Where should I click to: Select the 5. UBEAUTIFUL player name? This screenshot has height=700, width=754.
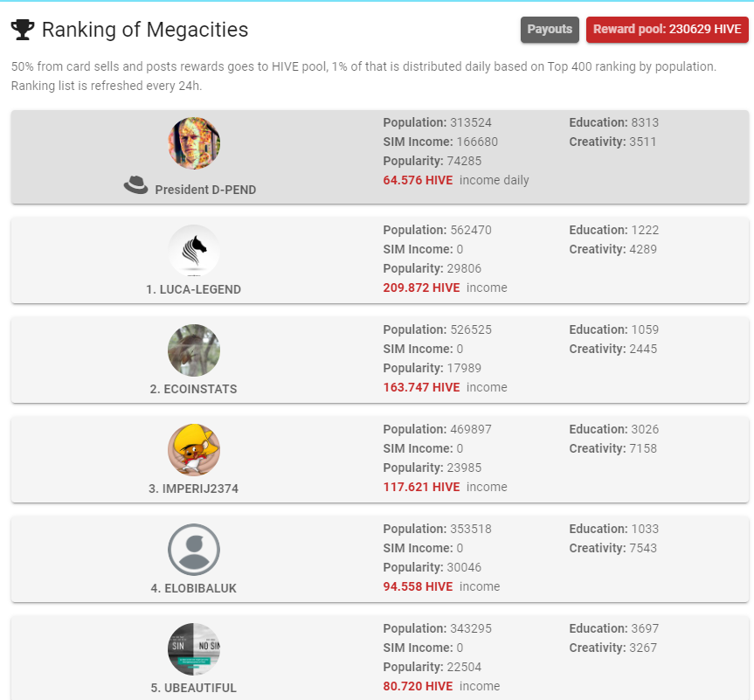(x=194, y=688)
